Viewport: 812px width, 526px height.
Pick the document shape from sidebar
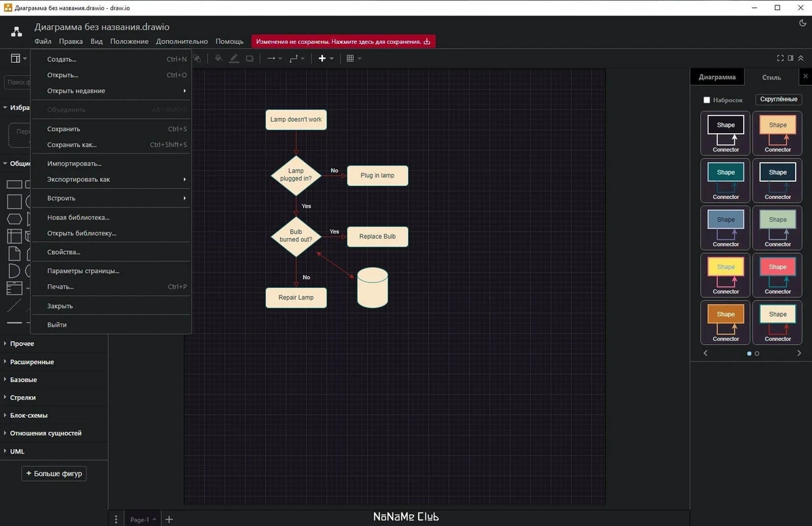tap(14, 254)
